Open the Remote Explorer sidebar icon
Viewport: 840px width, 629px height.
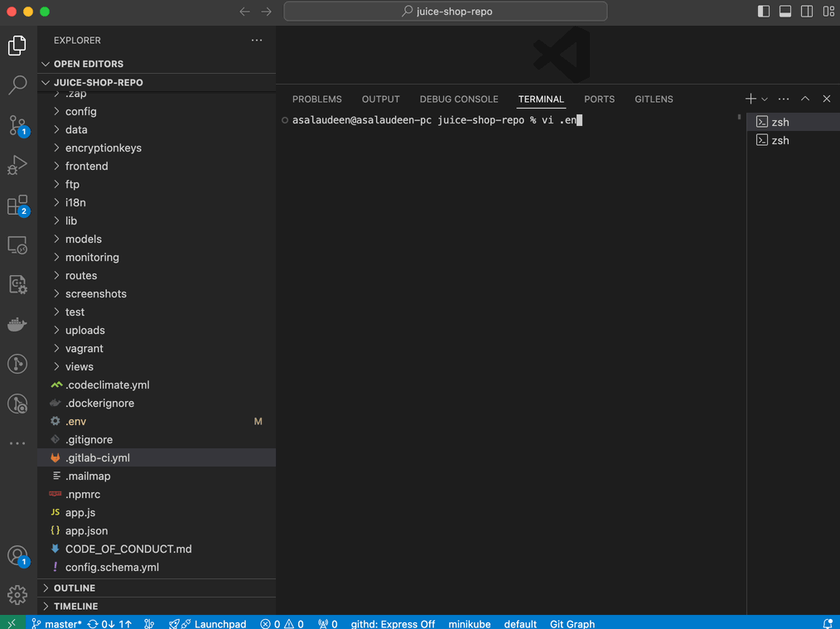[x=18, y=244]
